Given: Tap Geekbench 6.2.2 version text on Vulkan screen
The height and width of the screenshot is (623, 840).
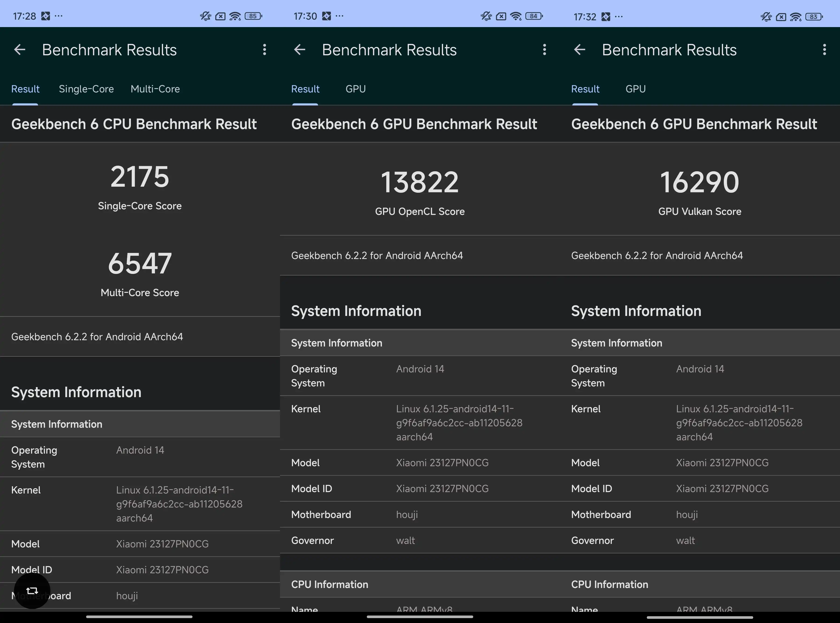Looking at the screenshot, I should (x=657, y=256).
